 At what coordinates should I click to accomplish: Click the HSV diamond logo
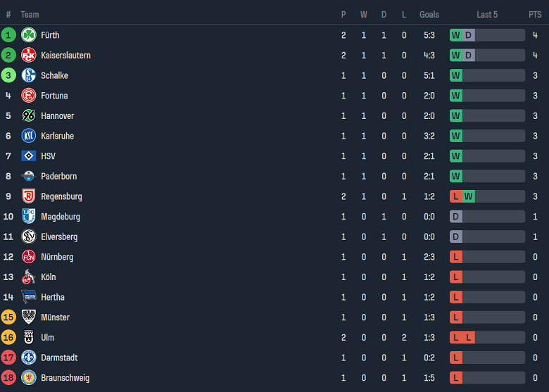(29, 156)
